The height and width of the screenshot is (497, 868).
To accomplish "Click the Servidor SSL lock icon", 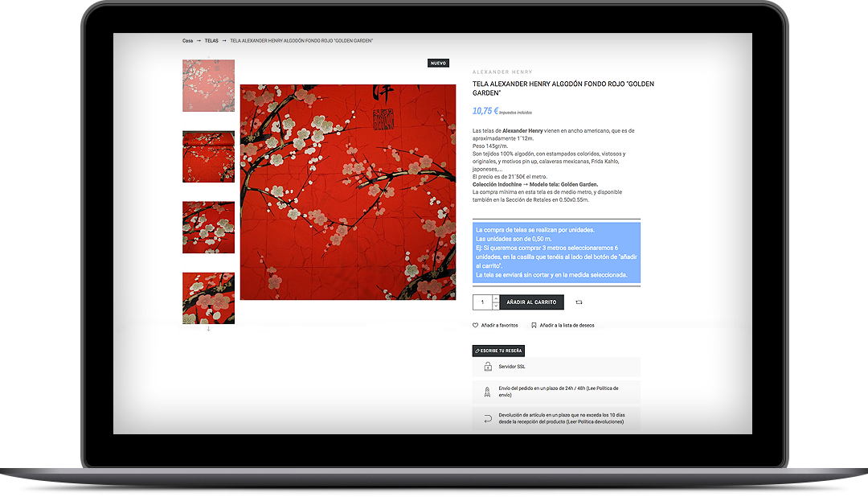I will tap(488, 366).
